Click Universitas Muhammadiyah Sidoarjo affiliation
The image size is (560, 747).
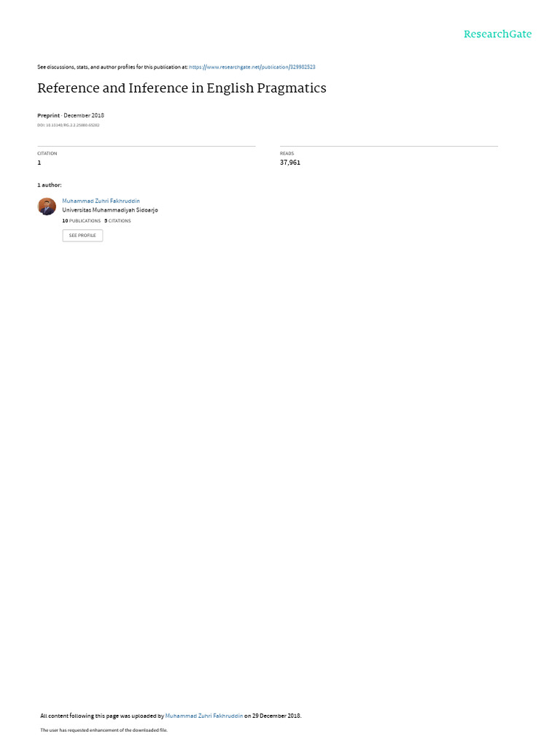pos(110,210)
